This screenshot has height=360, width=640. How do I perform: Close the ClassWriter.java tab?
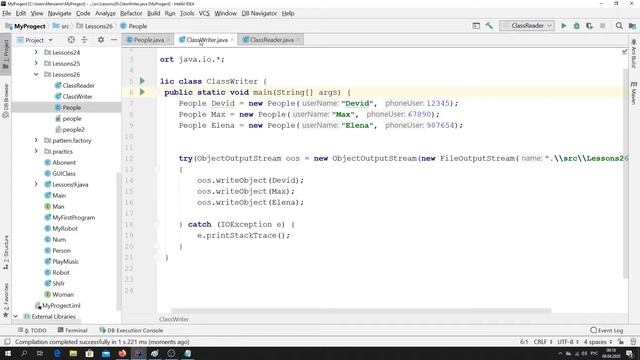tap(232, 40)
